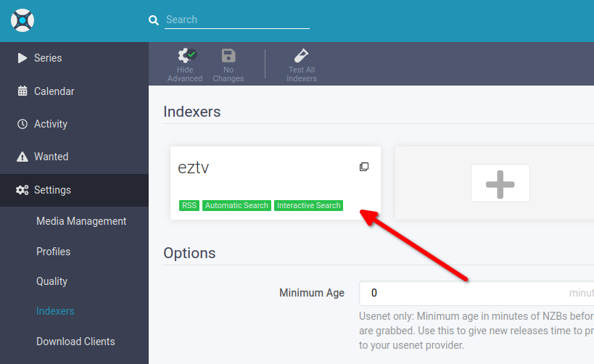
Task: Run Test All Indexers
Action: click(x=302, y=65)
